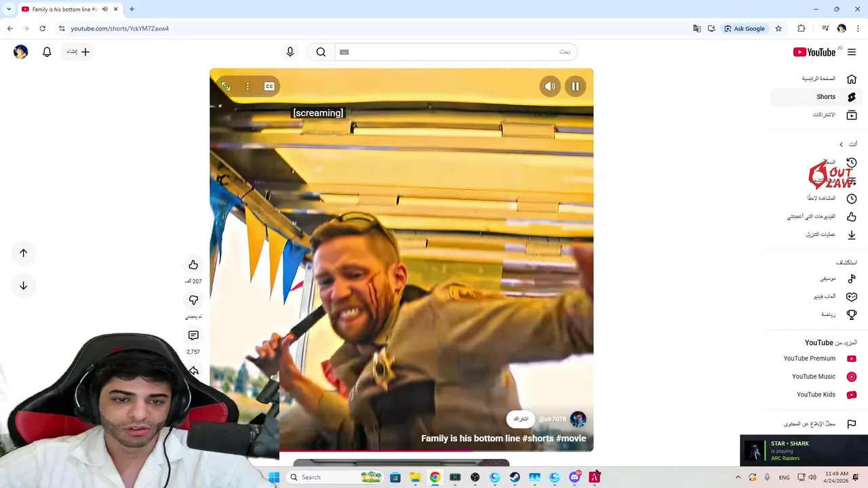Screen dimensions: 868x488
Task: Subscribe to the @sir7076 channel
Action: [521, 419]
